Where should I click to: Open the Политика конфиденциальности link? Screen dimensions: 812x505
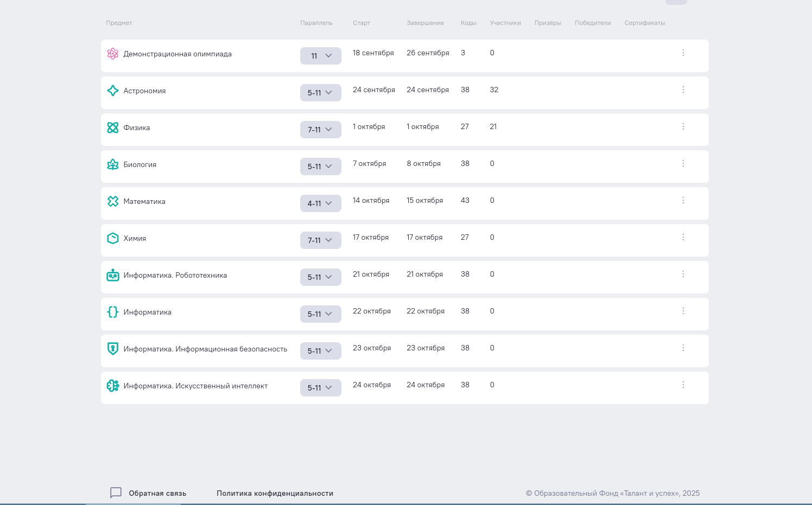click(275, 493)
